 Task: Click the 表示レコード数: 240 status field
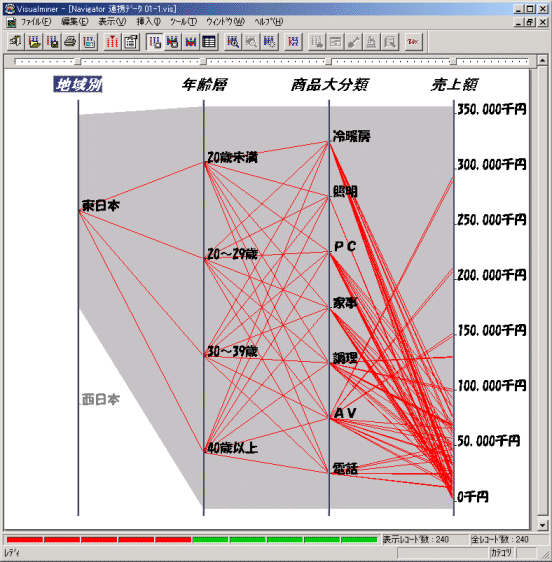tap(424, 539)
